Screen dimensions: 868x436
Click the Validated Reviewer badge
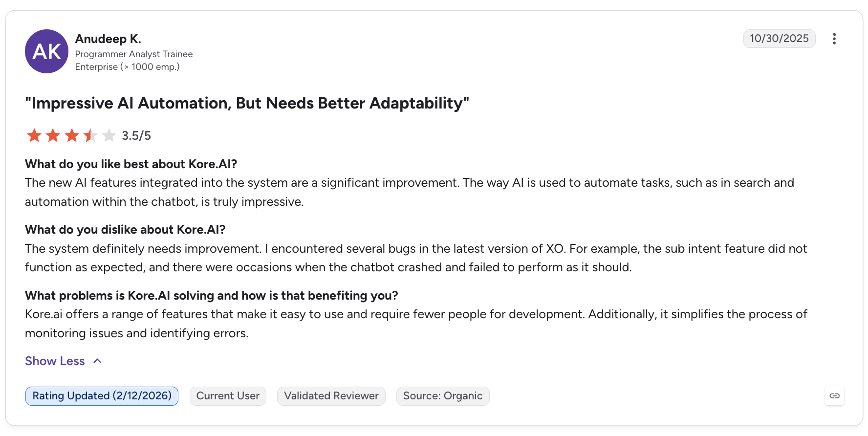coord(331,396)
